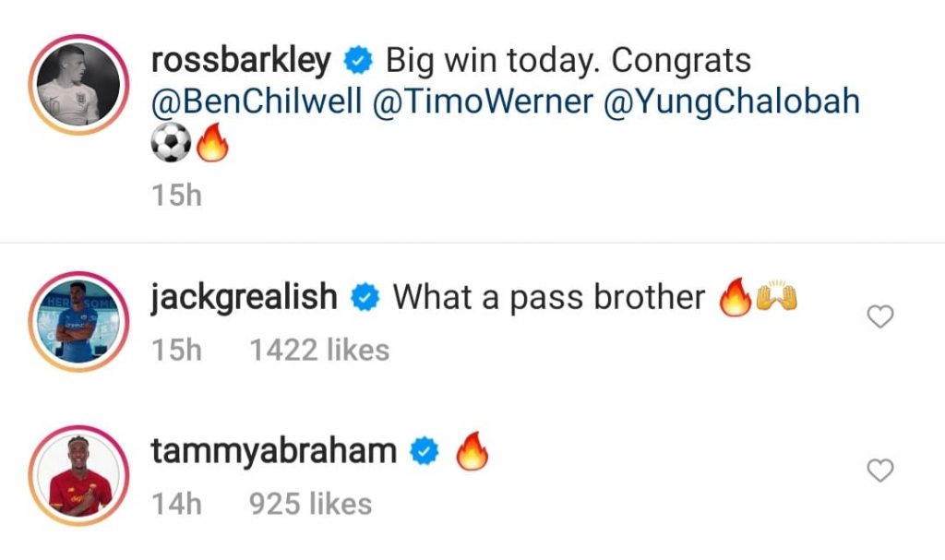Open rossbarkley's profile picture story
Screen dimensions: 945x560
pyautogui.click(x=78, y=84)
